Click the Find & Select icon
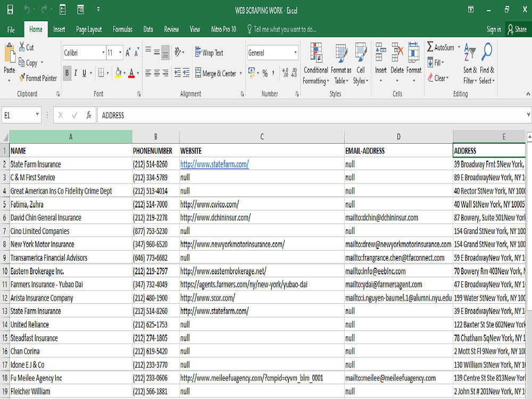This screenshot has width=532, height=399. point(487,62)
